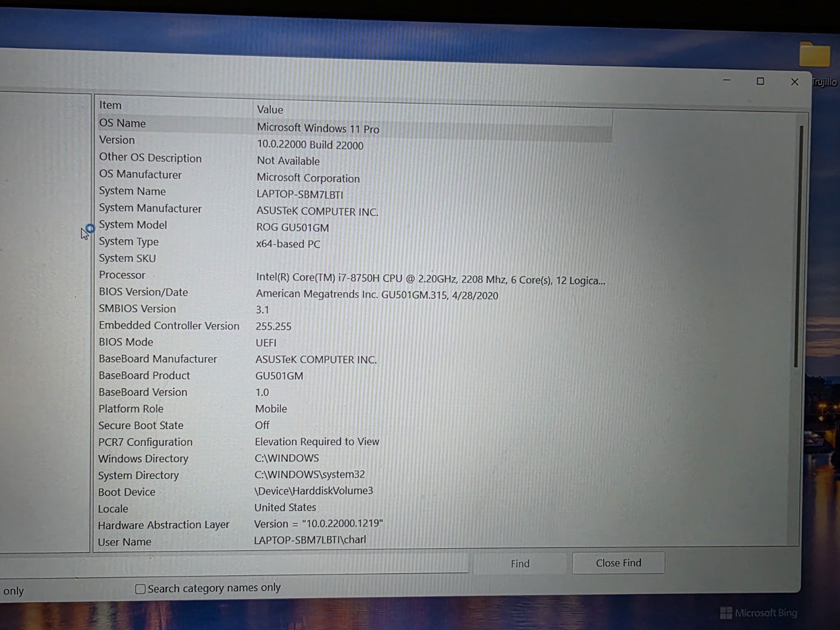Select the BIOS Mode row label
840x630 pixels.
(x=126, y=342)
